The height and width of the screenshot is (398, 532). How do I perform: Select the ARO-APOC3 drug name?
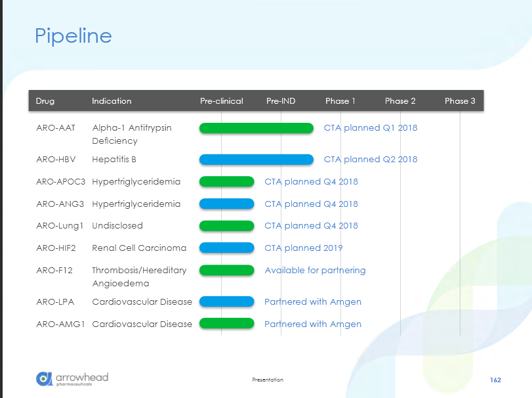click(61, 182)
